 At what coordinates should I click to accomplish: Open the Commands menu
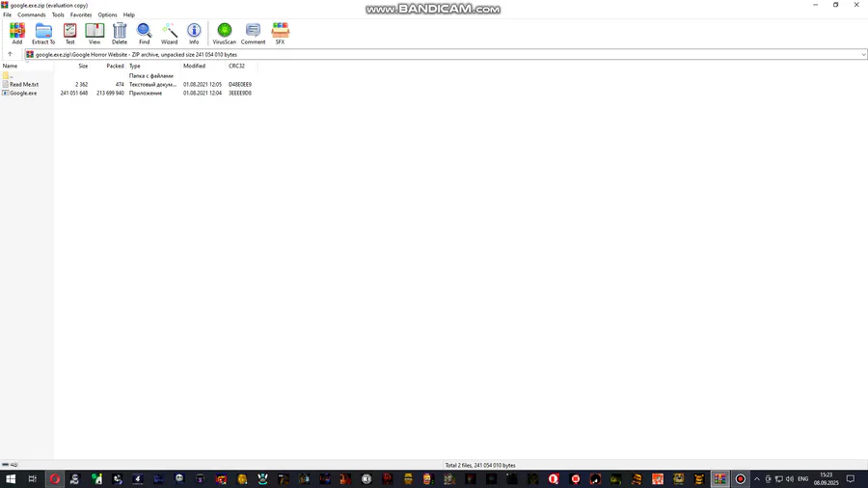coord(32,14)
